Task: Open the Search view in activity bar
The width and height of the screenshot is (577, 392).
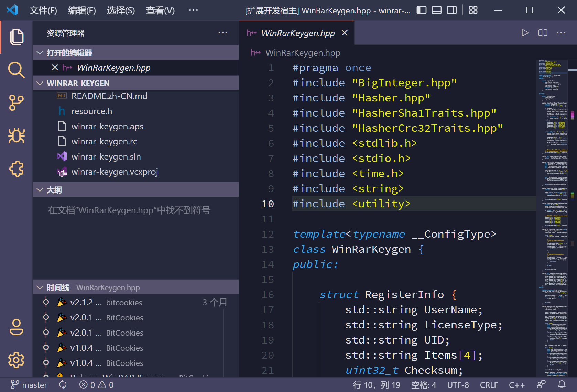Action: [x=16, y=70]
